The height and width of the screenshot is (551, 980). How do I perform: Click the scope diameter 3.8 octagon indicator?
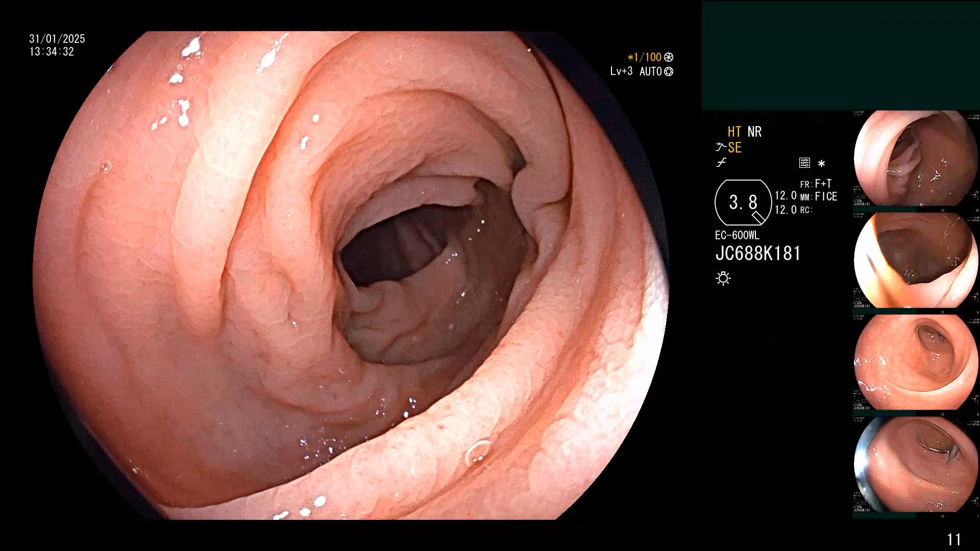point(743,203)
